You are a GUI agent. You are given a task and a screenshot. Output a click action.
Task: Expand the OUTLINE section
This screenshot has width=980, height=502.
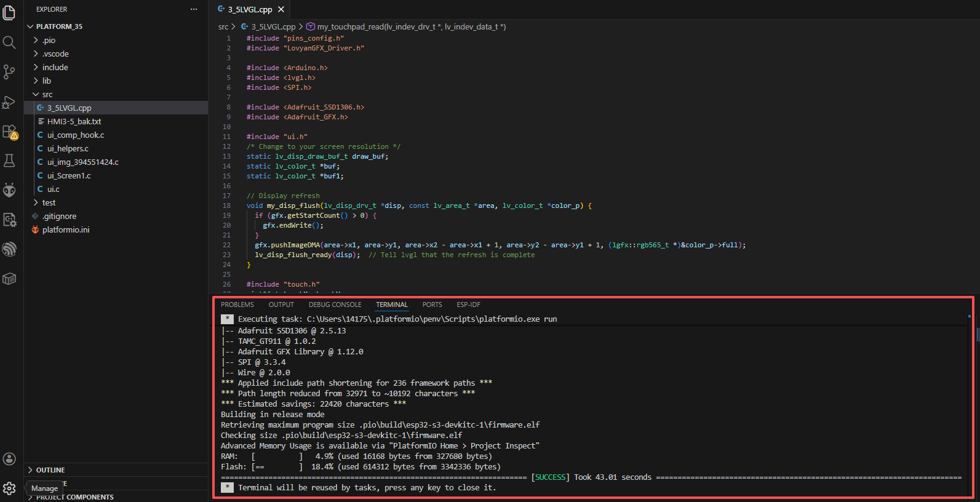[x=50, y=470]
